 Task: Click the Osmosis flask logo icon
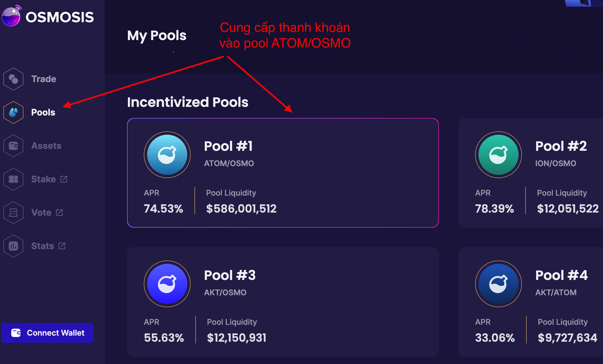click(11, 16)
